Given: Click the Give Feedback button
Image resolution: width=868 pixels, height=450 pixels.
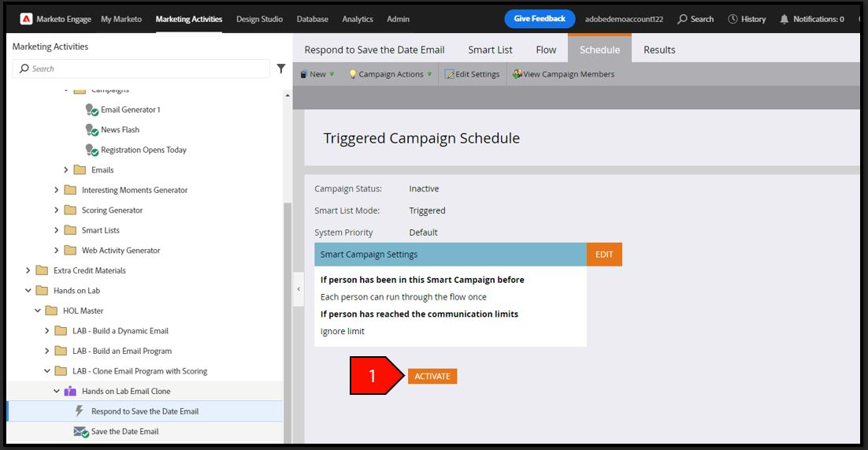Looking at the screenshot, I should coord(540,19).
